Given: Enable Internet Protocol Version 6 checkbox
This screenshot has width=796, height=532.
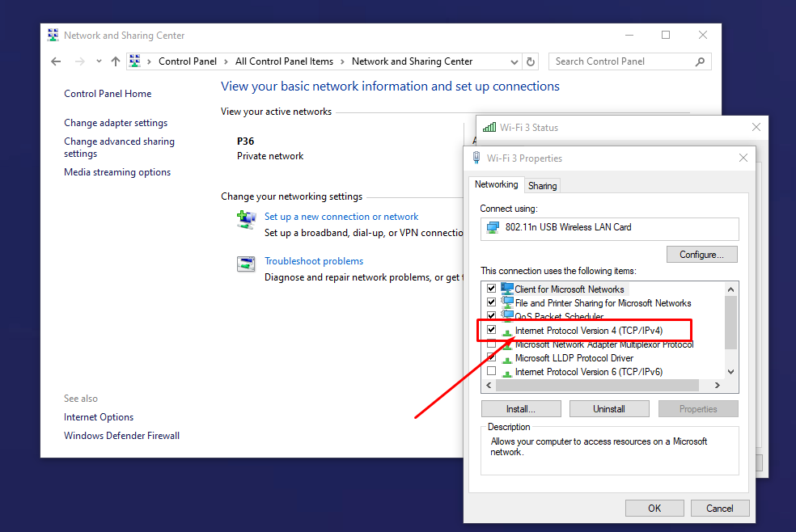Looking at the screenshot, I should pos(491,371).
